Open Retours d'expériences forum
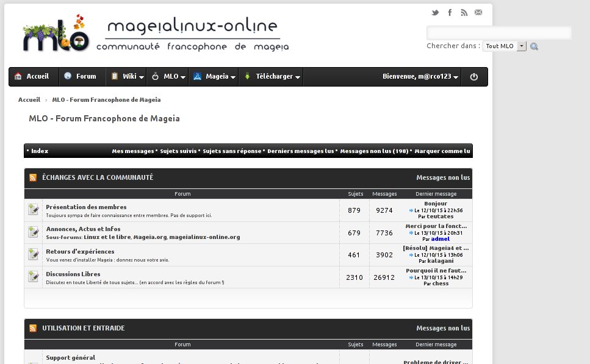 tap(80, 252)
